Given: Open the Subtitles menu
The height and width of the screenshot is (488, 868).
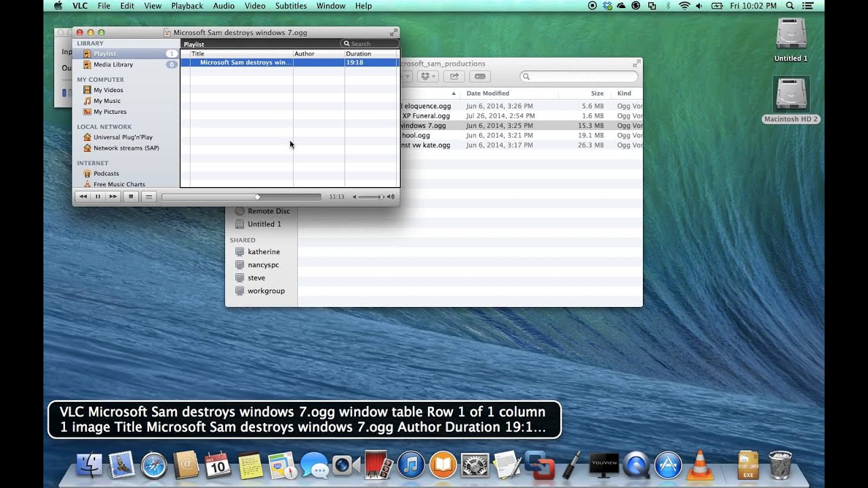Looking at the screenshot, I should (291, 5).
